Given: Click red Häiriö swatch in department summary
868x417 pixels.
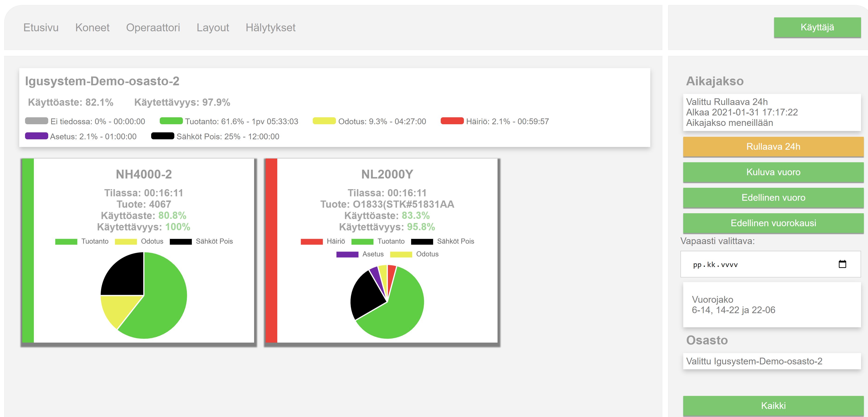Looking at the screenshot, I should point(452,121).
